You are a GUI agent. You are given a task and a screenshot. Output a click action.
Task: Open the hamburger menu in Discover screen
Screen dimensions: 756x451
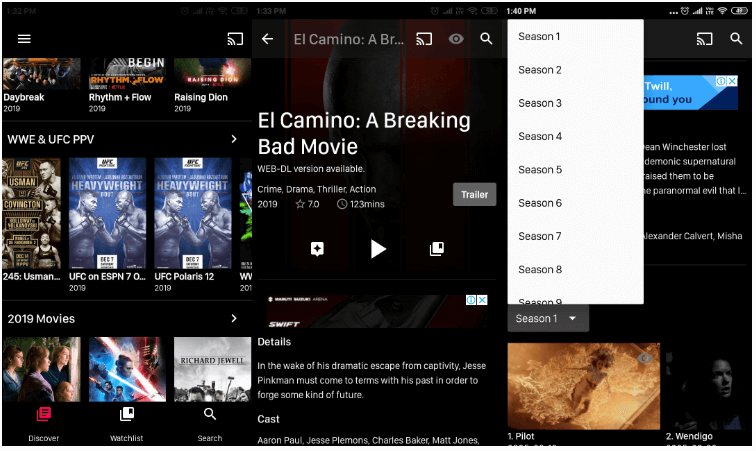tap(24, 39)
